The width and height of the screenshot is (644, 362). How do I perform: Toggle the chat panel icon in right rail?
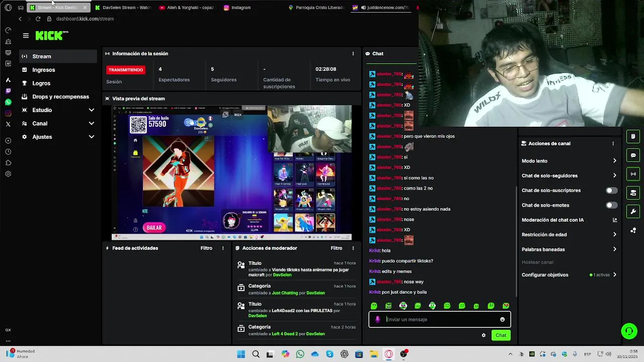(633, 155)
